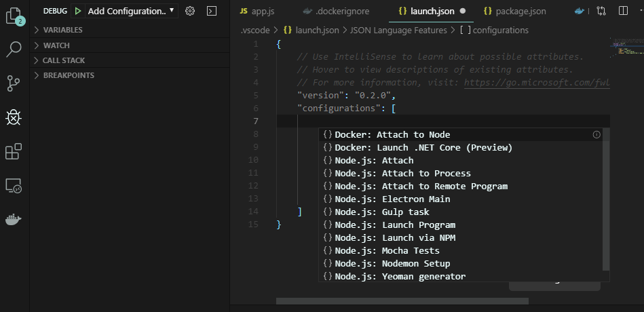Viewport: 644px width, 312px height.
Task: Select Node.js: Attach to Remote Program suggestion
Action: 461,186
